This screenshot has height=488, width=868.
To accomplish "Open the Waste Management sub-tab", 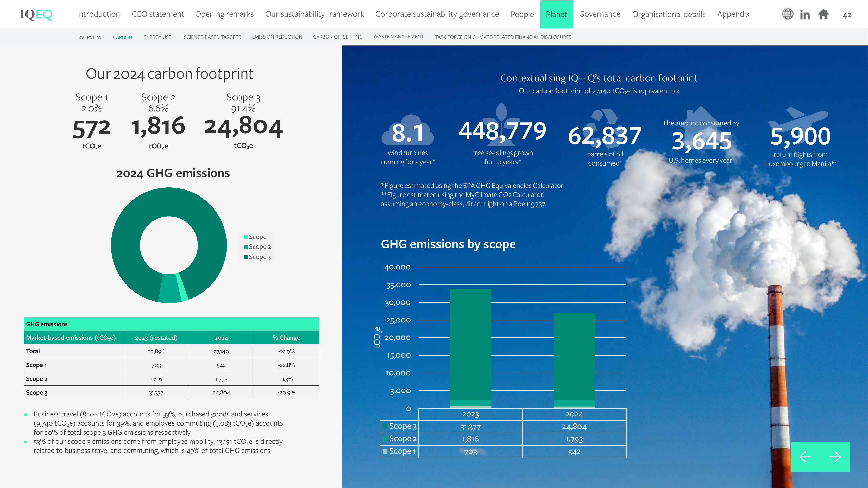I will pos(399,36).
